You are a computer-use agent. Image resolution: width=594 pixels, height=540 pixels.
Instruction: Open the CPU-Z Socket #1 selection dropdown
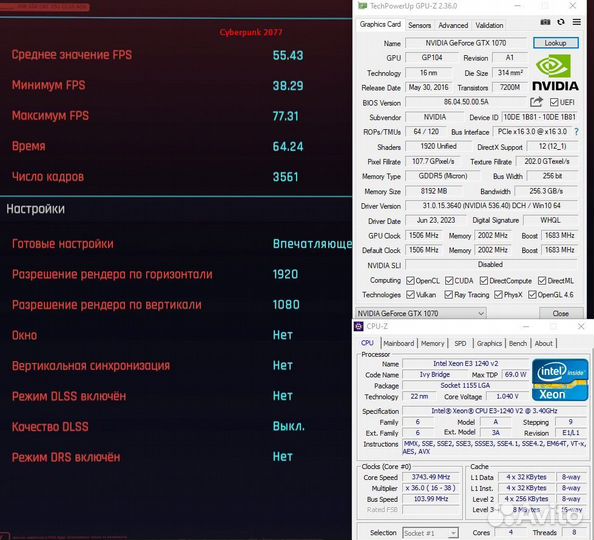[430, 533]
